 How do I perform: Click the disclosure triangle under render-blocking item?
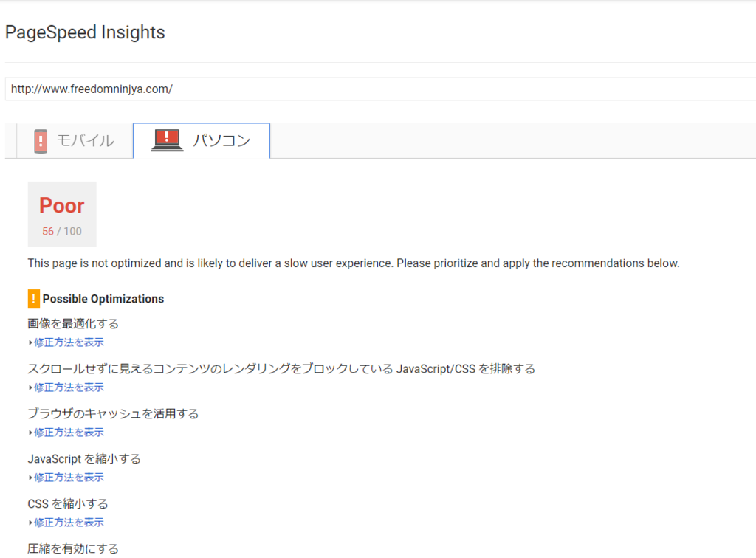coord(30,387)
